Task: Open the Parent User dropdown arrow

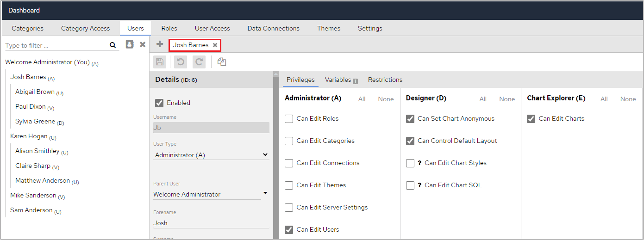Action: [265, 193]
